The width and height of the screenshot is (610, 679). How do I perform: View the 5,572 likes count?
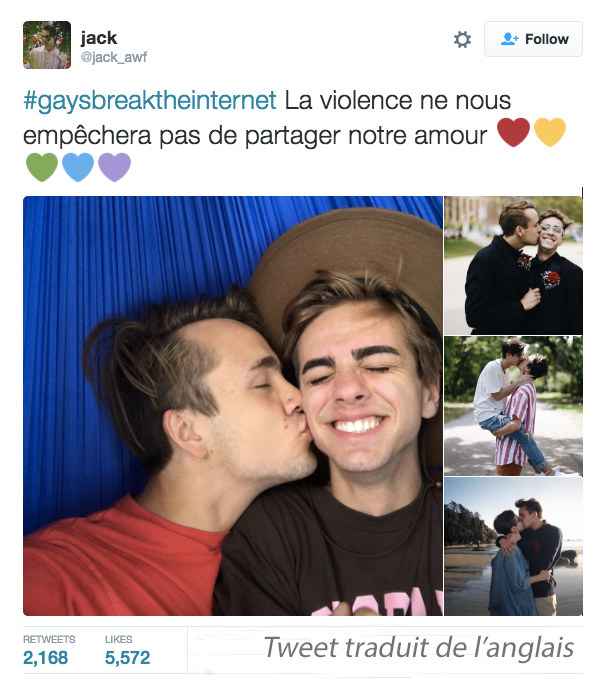tap(127, 658)
